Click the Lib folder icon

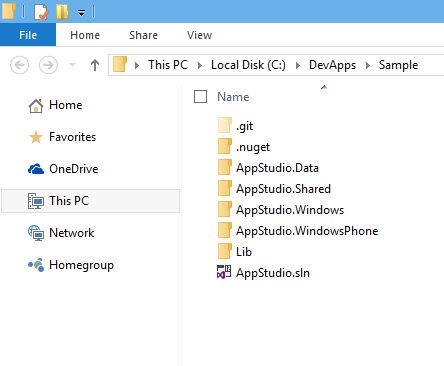(225, 251)
